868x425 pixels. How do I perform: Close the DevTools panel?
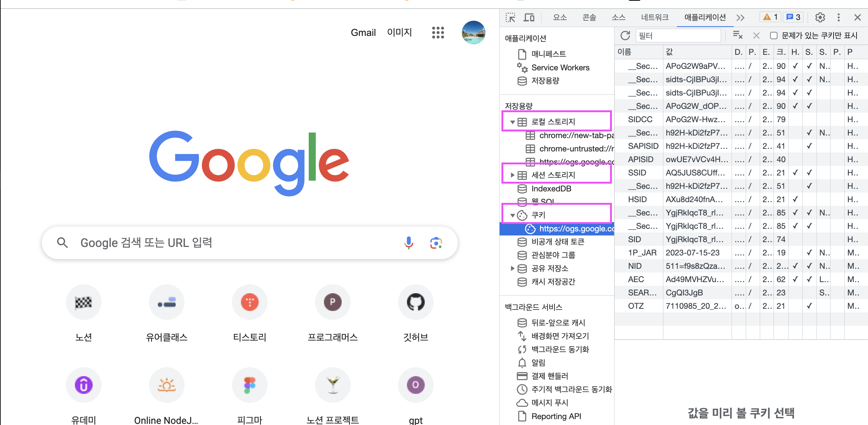(x=857, y=17)
